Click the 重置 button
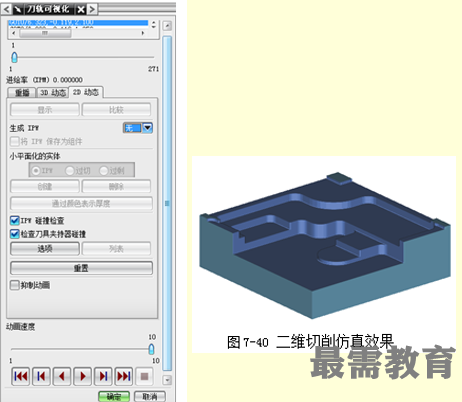 click(81, 268)
